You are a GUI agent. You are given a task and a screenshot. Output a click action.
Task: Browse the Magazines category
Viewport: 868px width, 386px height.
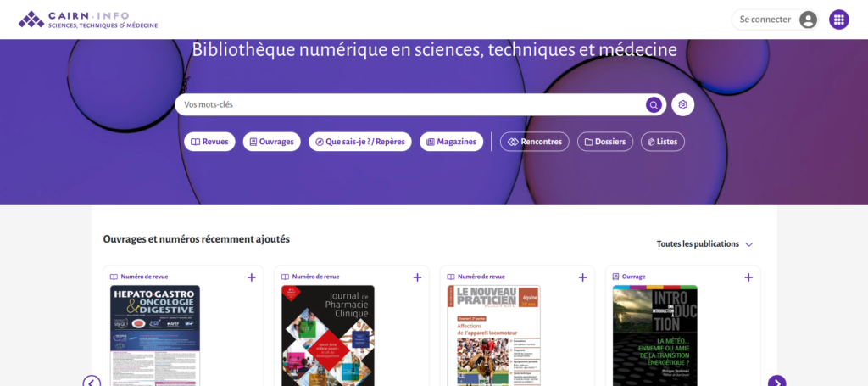[451, 142]
